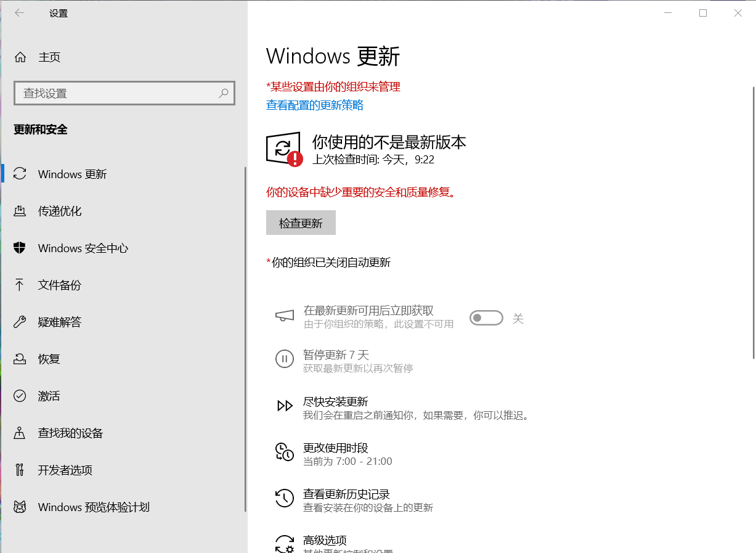Click the 某些设置由你的组织来管理 notice
Image resolution: width=756 pixels, height=553 pixels.
pyautogui.click(x=333, y=86)
